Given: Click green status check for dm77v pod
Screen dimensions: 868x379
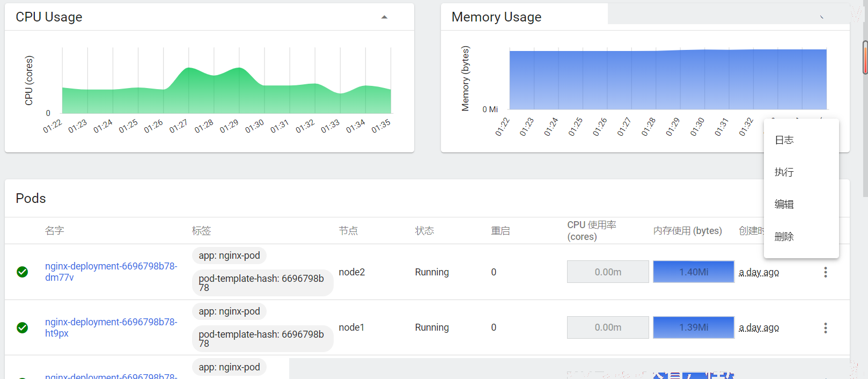Looking at the screenshot, I should pos(23,272).
